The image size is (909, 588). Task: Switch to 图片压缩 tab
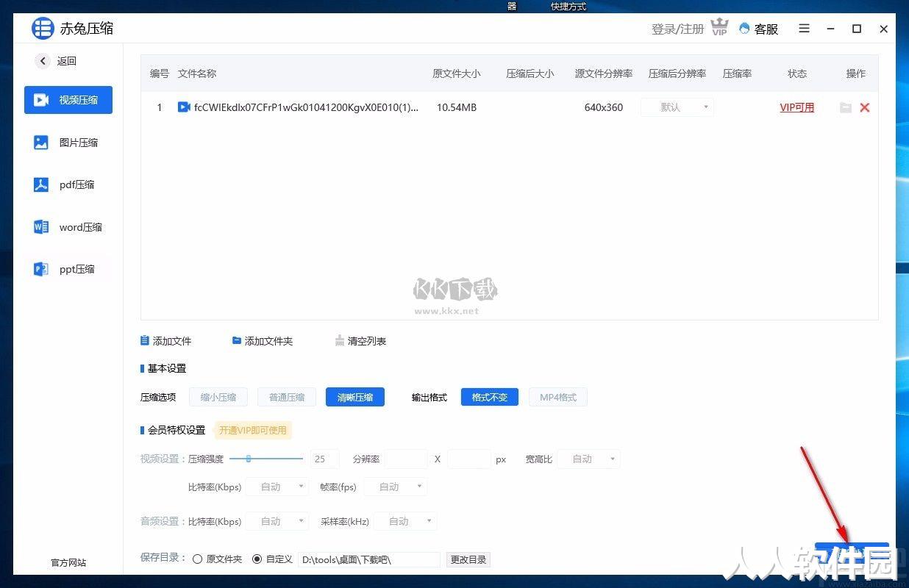point(68,143)
